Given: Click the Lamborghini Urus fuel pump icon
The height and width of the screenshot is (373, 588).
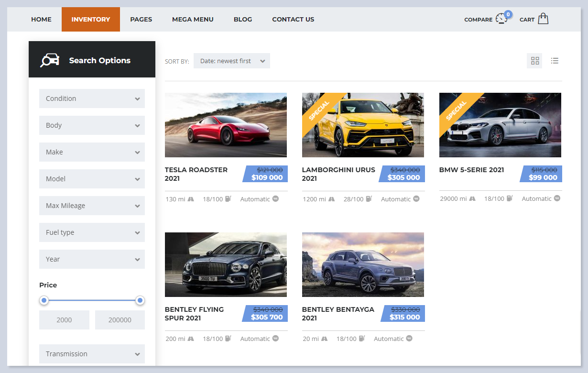Looking at the screenshot, I should click(x=369, y=199).
